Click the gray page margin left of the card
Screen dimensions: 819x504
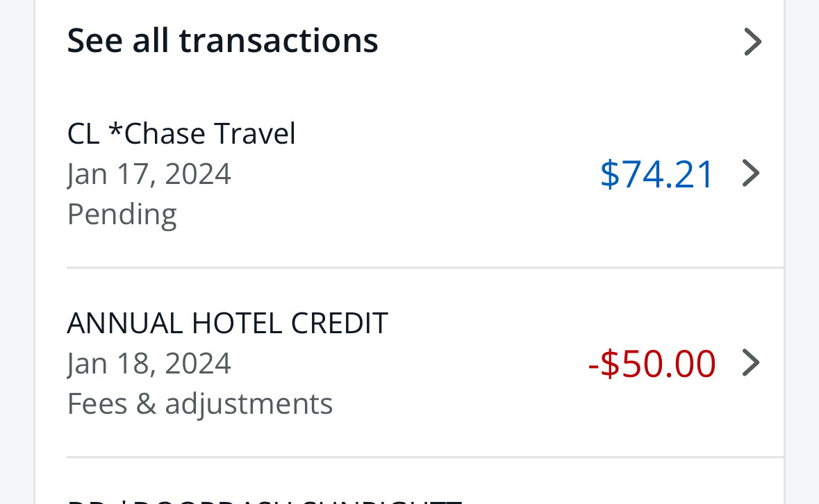click(17, 250)
